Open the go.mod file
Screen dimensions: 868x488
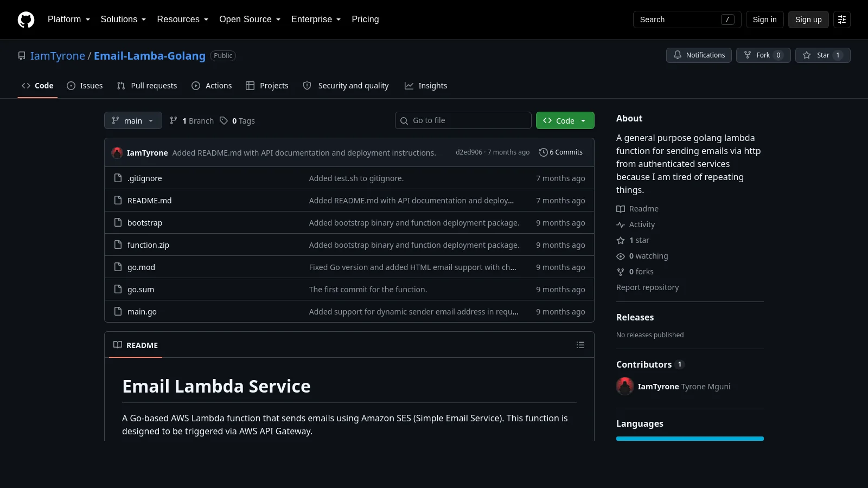click(141, 267)
